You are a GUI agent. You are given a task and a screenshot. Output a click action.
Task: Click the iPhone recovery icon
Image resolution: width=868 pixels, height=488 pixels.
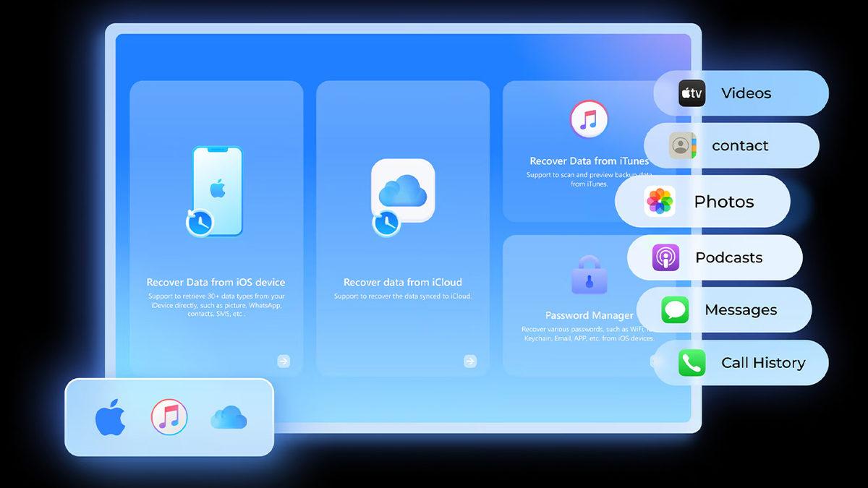point(216,191)
